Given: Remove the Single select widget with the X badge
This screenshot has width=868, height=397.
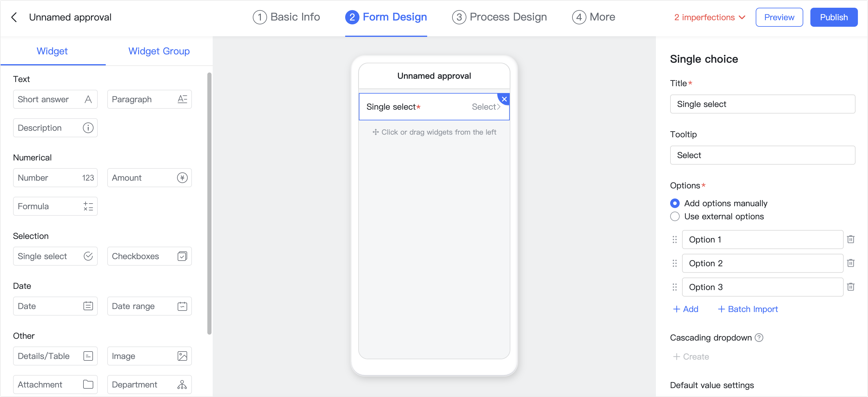Looking at the screenshot, I should click(x=504, y=99).
